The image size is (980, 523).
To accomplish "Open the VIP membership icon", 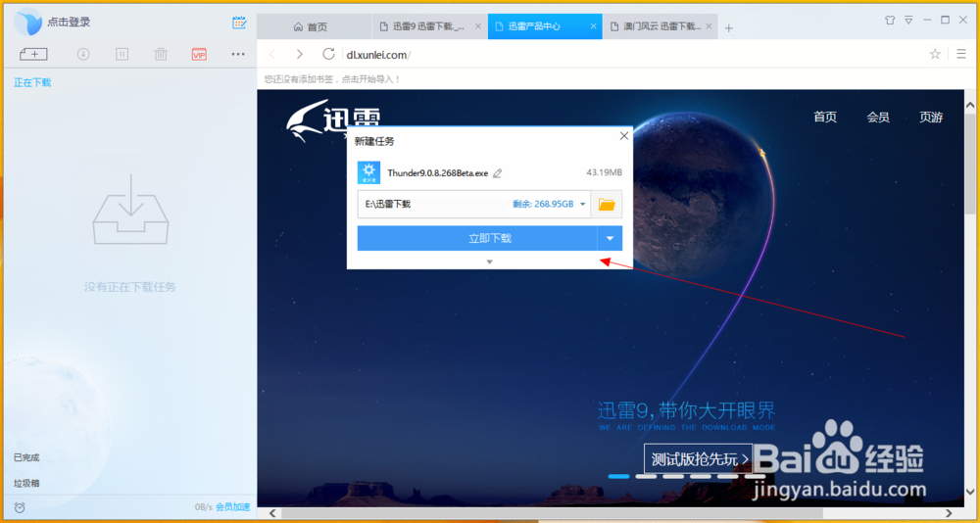I will 199,55.
